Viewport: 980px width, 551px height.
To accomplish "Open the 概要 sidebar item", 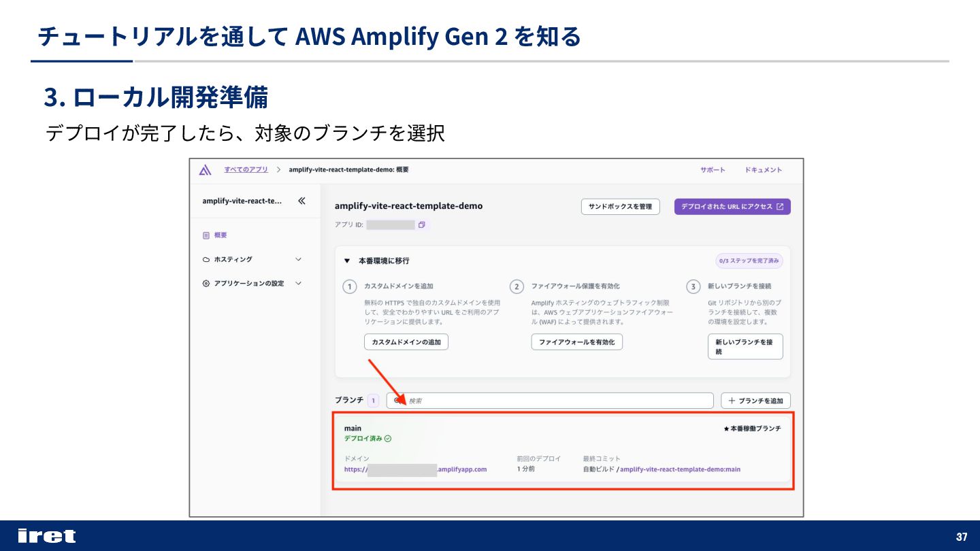I will tap(220, 235).
